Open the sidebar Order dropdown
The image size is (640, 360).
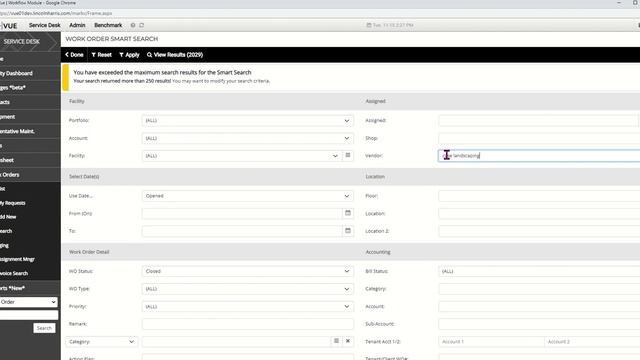(28, 302)
